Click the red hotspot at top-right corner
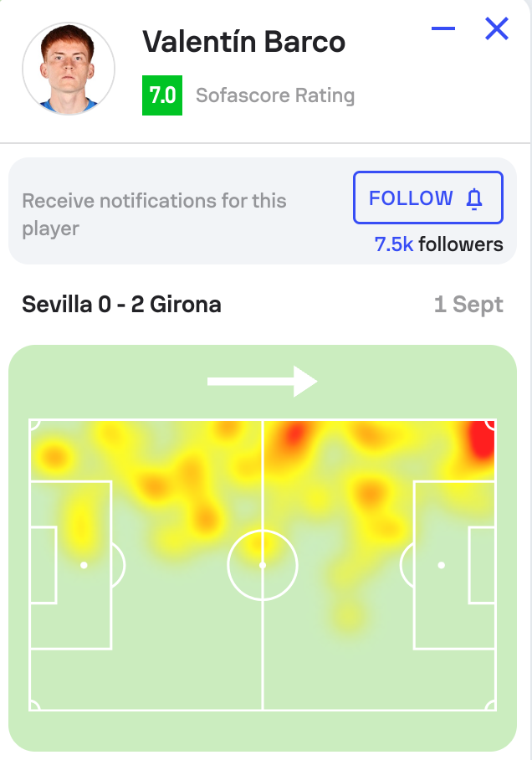This screenshot has height=760, width=532. coord(483,440)
